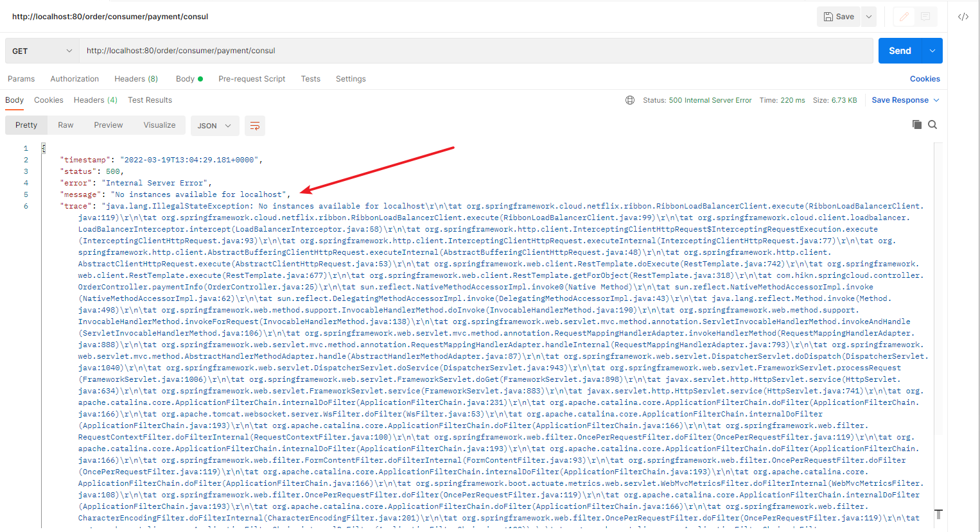The image size is (980, 532).
Task: Click the Send button
Action: 900,50
